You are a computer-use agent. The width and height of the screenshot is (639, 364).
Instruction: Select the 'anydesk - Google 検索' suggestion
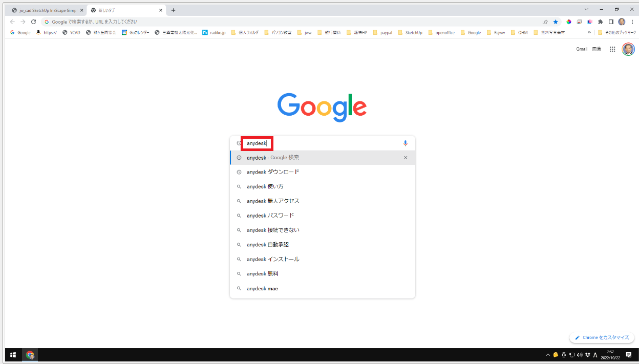coord(323,158)
